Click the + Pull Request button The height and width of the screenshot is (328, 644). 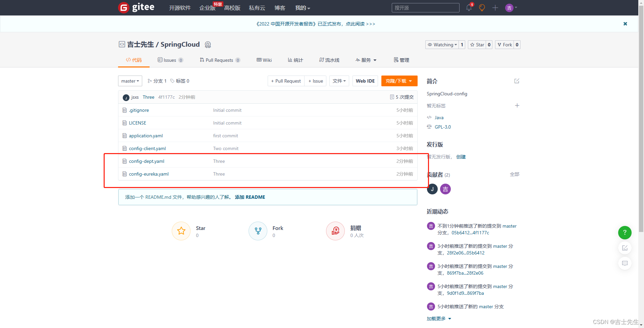tap(286, 81)
